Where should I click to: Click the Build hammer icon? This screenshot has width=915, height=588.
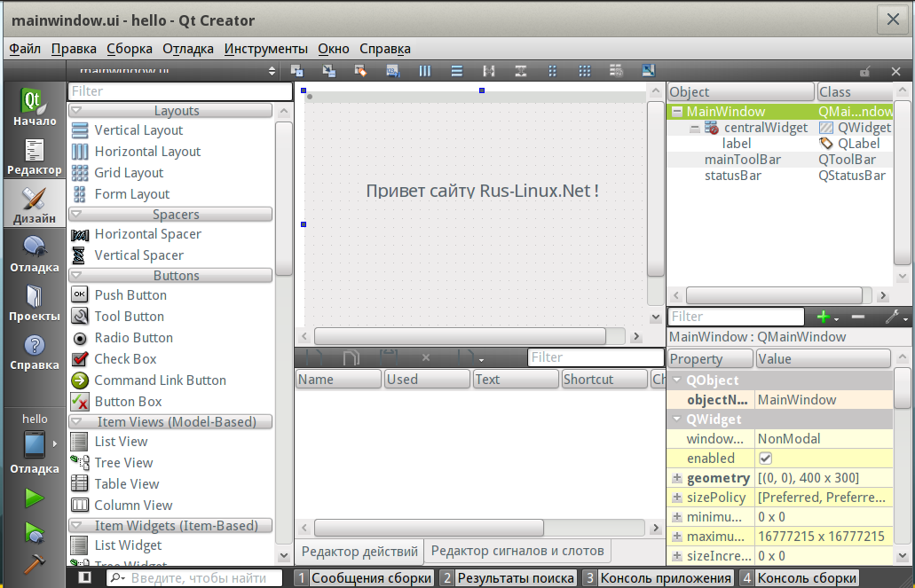pos(34,563)
